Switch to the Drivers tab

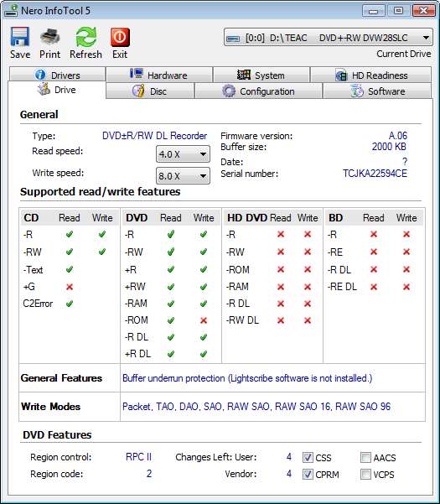click(x=57, y=75)
